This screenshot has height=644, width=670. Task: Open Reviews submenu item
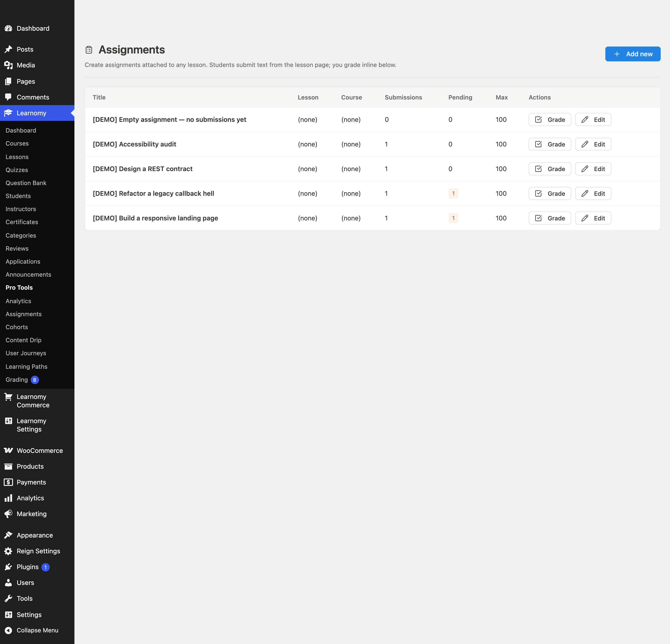17,248
